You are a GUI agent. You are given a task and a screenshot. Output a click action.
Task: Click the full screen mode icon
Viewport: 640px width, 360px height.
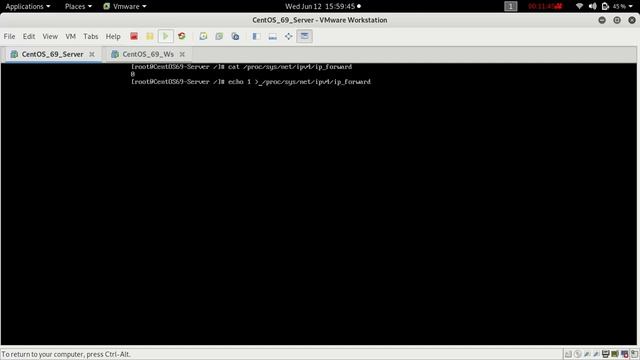click(x=289, y=36)
